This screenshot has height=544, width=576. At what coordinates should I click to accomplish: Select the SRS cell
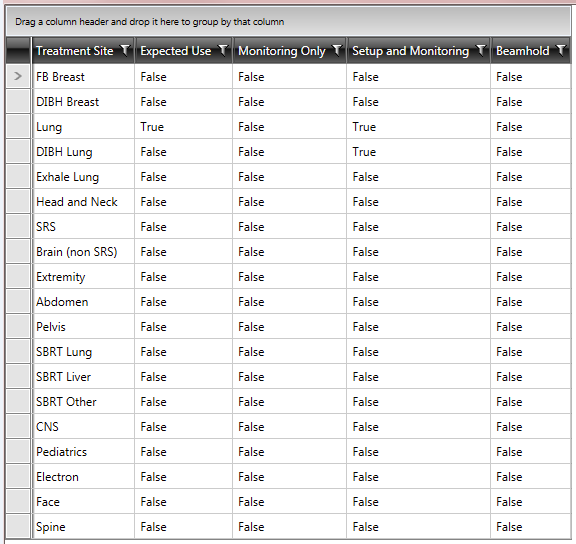[x=83, y=226]
